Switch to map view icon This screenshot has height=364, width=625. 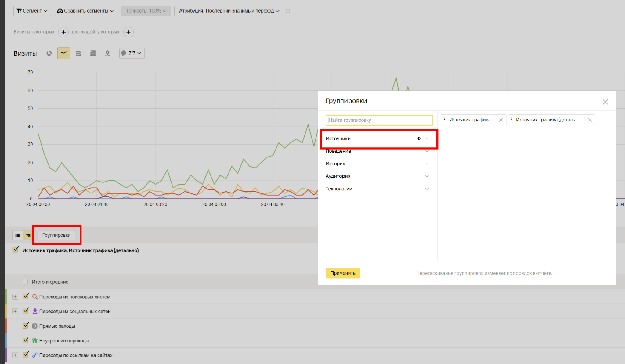pos(107,53)
